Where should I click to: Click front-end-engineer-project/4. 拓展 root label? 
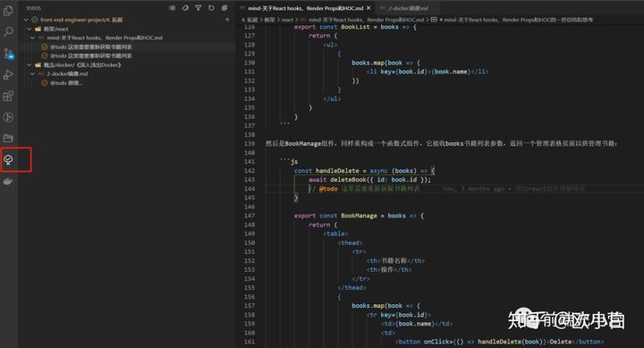(81, 20)
